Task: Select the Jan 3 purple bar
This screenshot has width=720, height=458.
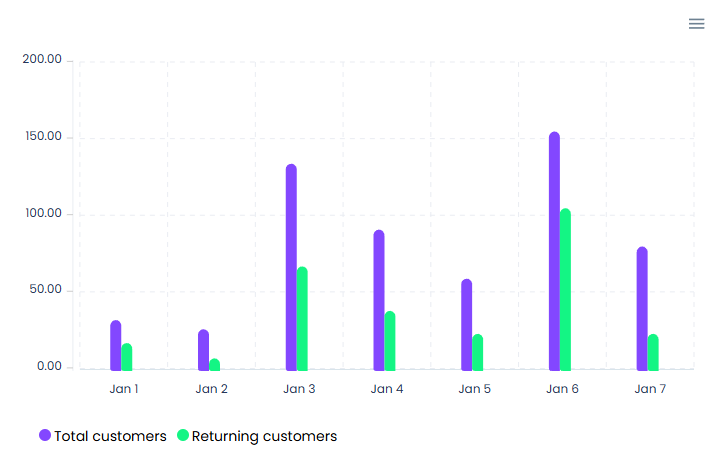Action: pos(291,267)
